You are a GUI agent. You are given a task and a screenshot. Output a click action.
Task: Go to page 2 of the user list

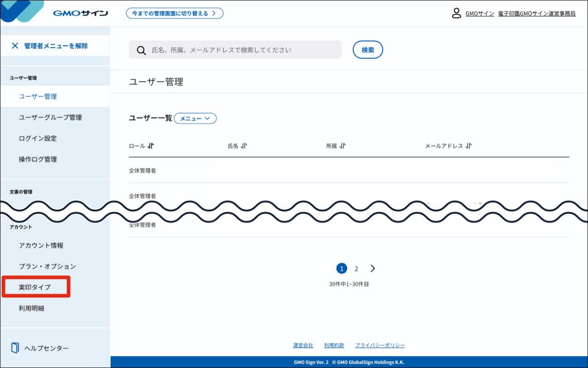[x=356, y=268]
